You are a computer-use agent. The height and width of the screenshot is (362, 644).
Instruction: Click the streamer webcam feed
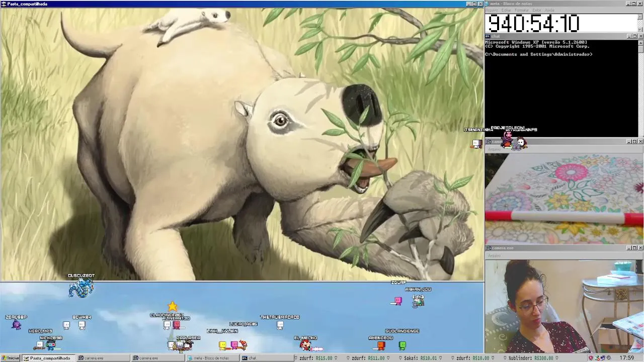pos(565,306)
